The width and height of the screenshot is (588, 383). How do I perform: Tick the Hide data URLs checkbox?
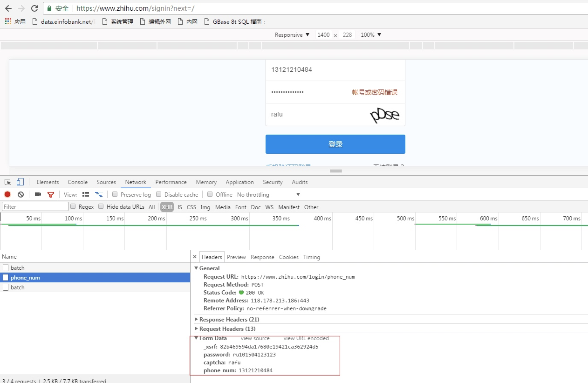pos(101,207)
